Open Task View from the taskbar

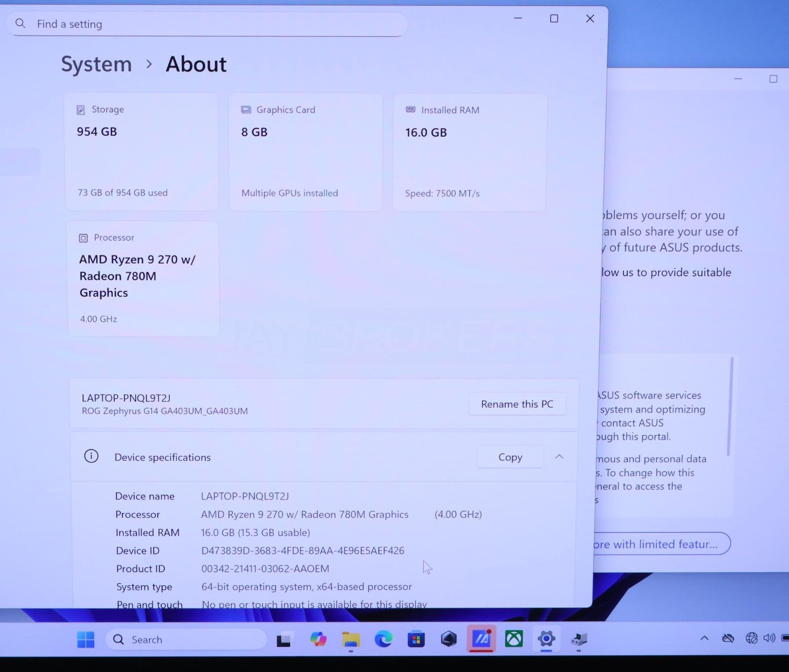point(284,639)
